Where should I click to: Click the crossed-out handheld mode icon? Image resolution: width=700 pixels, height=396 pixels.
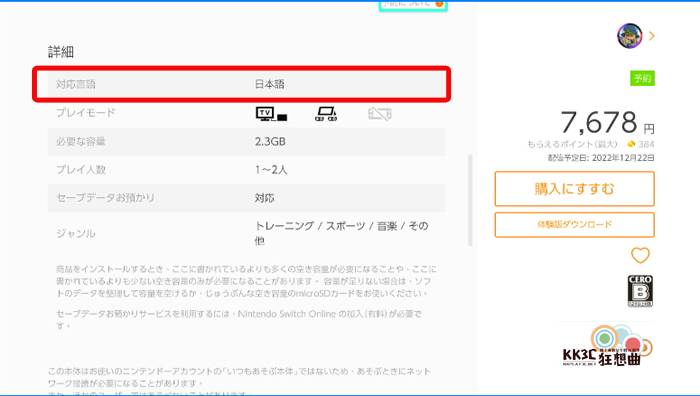(x=380, y=114)
